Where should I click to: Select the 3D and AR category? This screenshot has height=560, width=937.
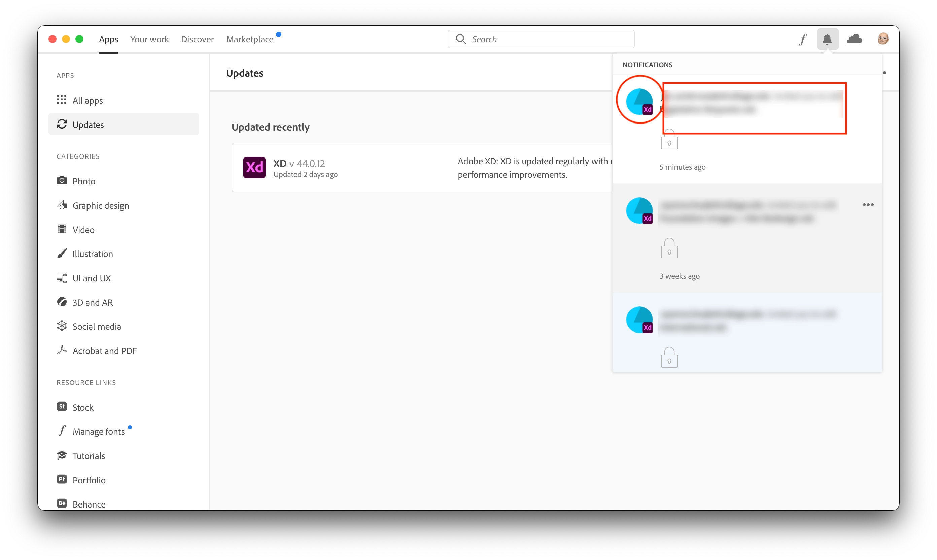click(x=93, y=302)
